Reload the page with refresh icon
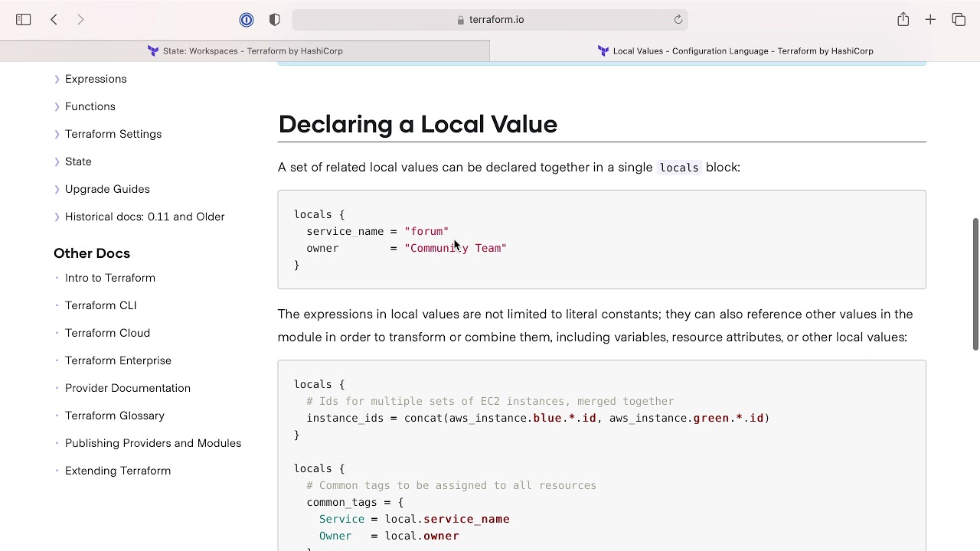 pos(678,20)
